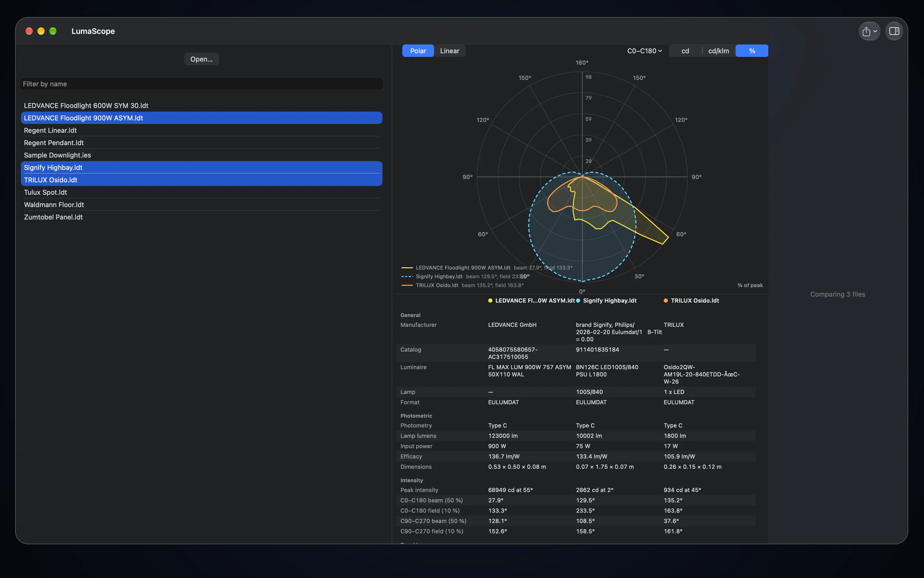Select cd intensity units

tap(685, 51)
